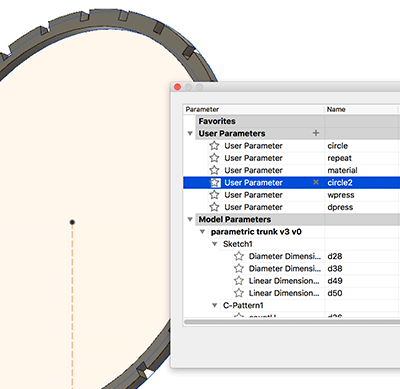400x389 pixels.
Task: Star the d50 Linear Dimension parameter
Action: click(x=239, y=293)
